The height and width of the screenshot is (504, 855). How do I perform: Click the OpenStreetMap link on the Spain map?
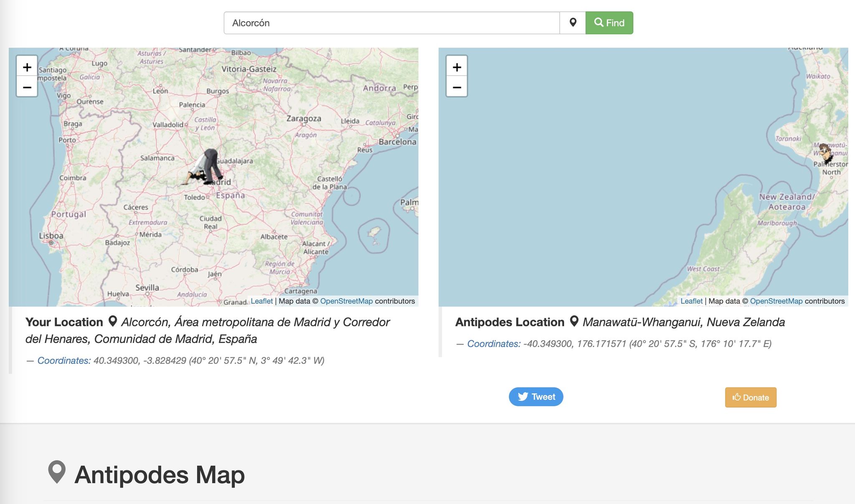coord(346,301)
